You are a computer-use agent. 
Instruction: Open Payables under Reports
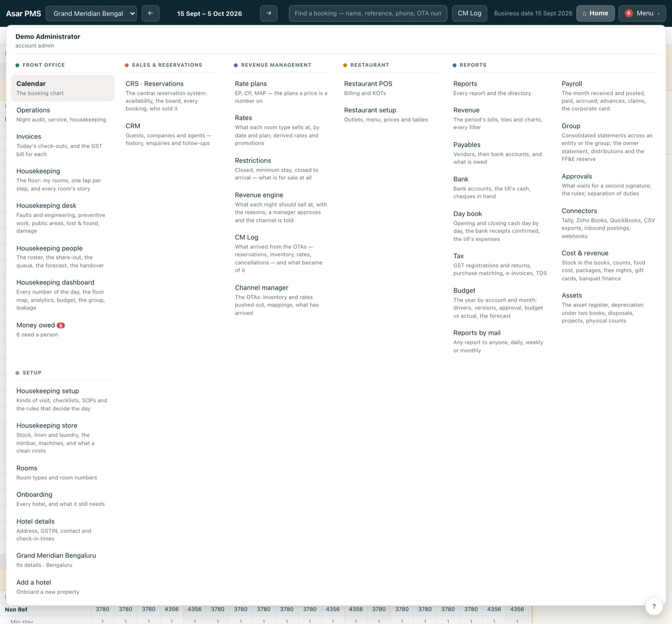501,153
